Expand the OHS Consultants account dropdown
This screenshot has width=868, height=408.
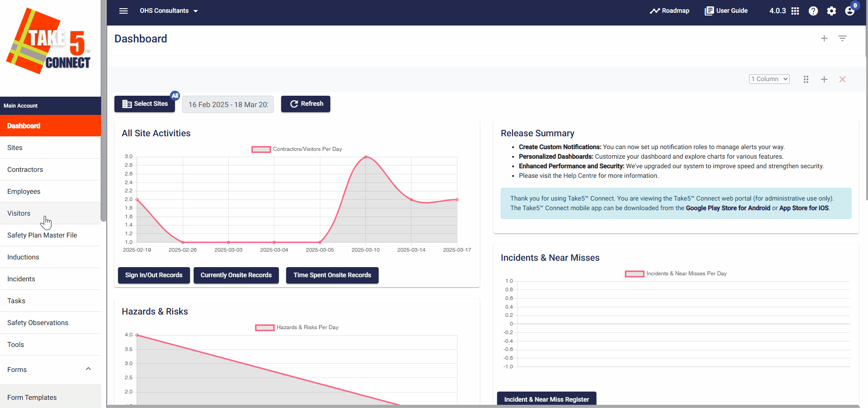[169, 11]
